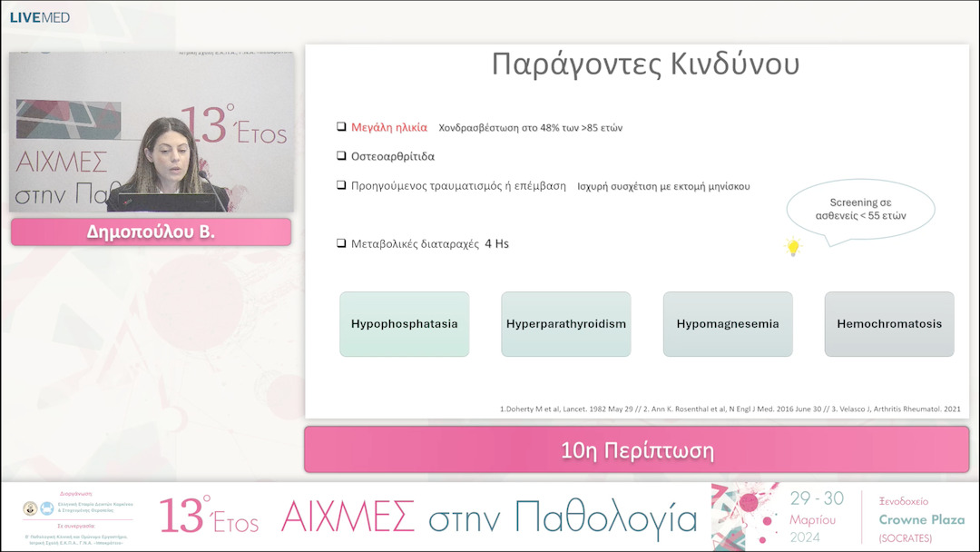980x552 pixels.
Task: Click the speaker video thumbnail
Action: click(151, 132)
